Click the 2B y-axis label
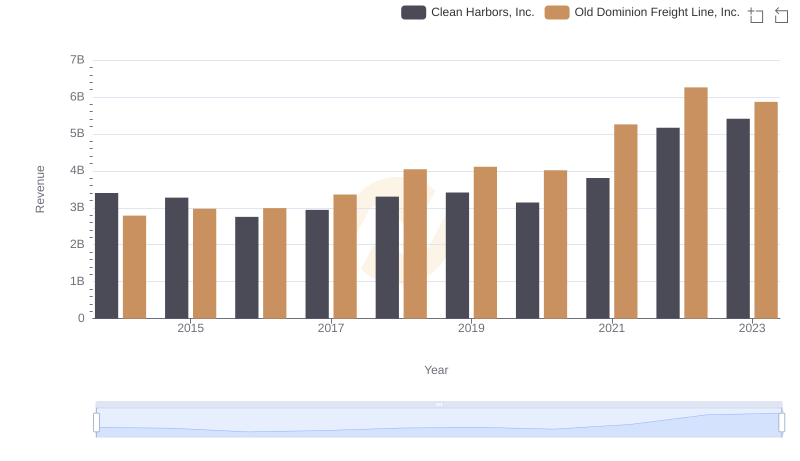 click(x=77, y=244)
